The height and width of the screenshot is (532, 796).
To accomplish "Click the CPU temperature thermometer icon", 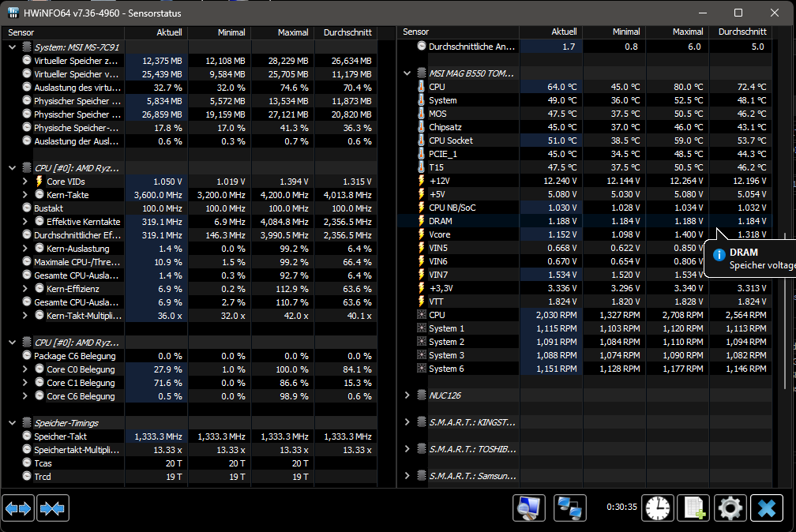I will (421, 86).
